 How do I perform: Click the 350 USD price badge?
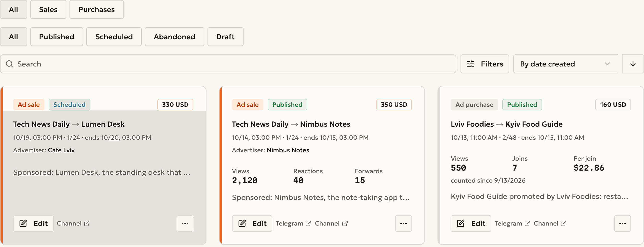[x=394, y=105]
